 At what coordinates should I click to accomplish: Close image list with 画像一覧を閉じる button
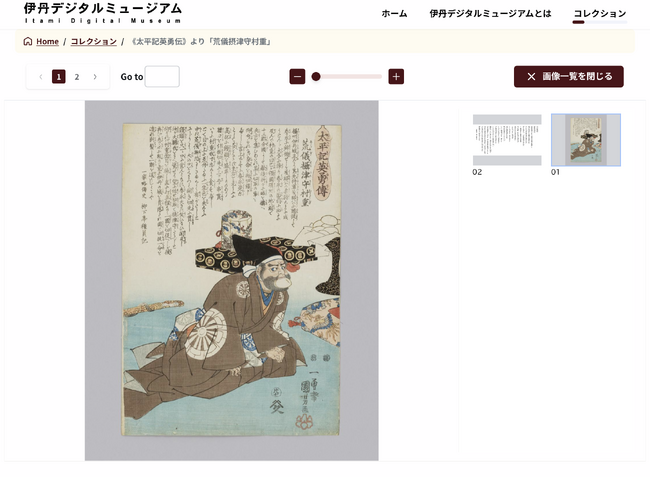[x=568, y=77]
